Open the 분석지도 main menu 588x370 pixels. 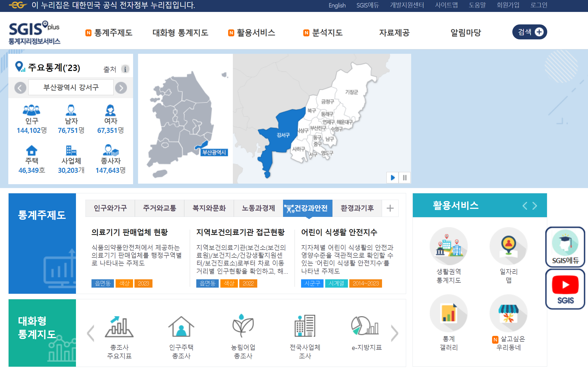[327, 33]
